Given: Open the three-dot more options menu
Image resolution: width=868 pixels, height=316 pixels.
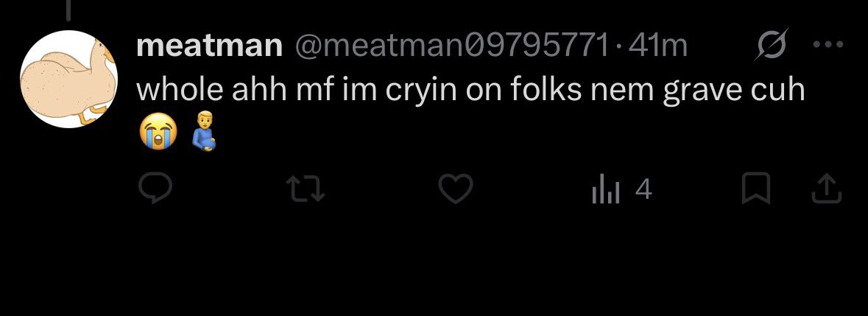Looking at the screenshot, I should pos(828,44).
